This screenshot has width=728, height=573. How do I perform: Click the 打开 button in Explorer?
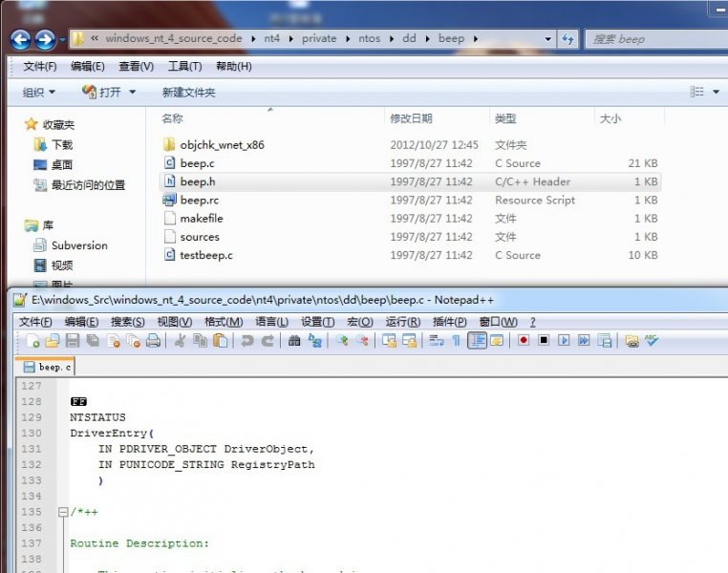tap(102, 93)
